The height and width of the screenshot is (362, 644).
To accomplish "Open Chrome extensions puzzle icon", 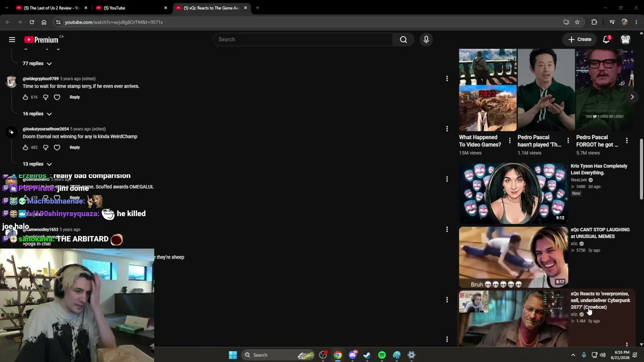I will click(594, 22).
